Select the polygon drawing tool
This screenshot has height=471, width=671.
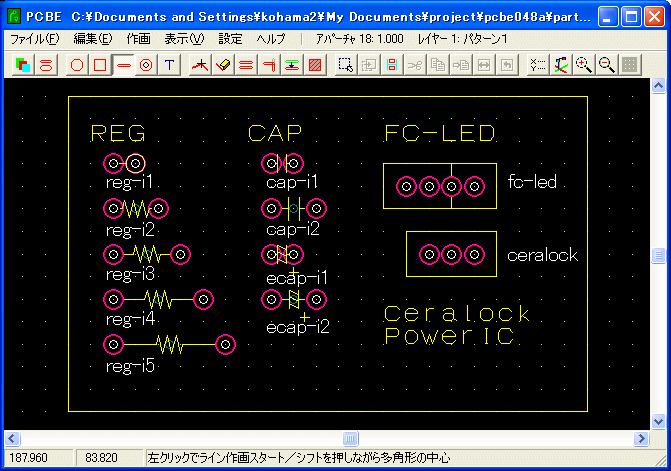(78, 65)
